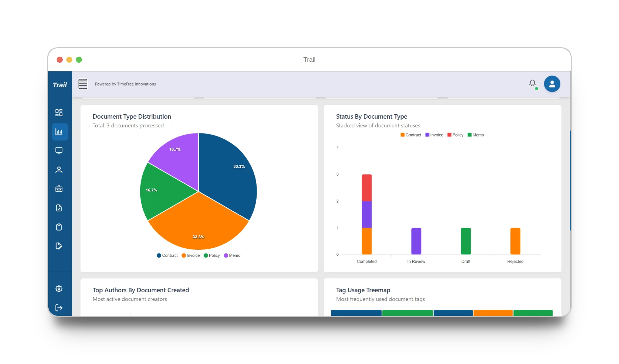619x364 pixels.
Task: Open the monitor screen sidebar icon
Action: pos(59,151)
